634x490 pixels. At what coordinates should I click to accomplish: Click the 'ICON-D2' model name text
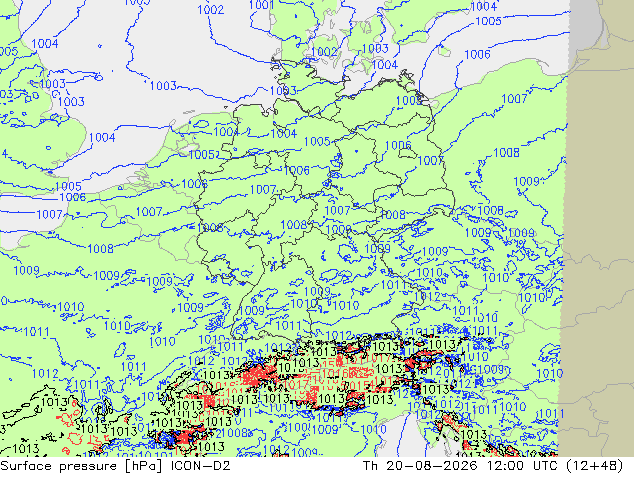(x=201, y=466)
